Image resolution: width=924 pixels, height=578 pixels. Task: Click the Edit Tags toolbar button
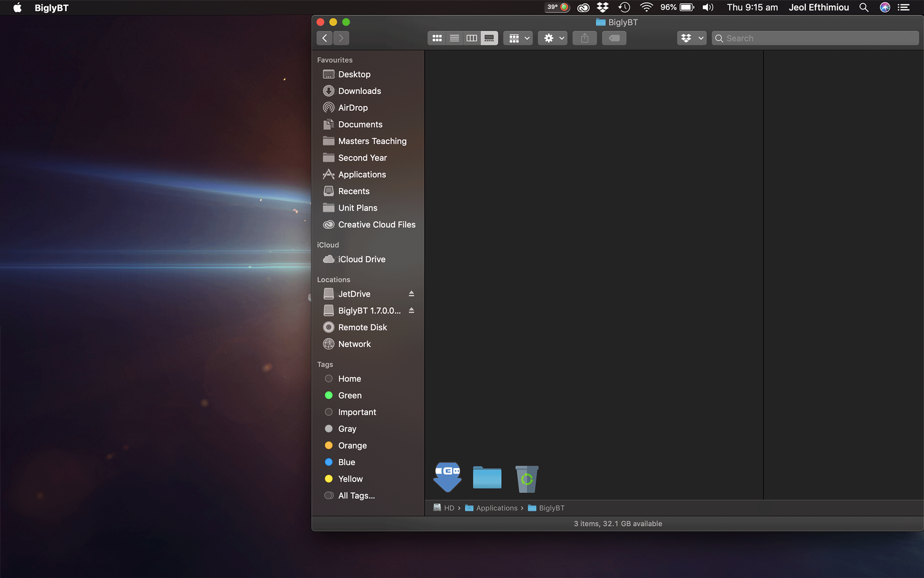click(614, 38)
